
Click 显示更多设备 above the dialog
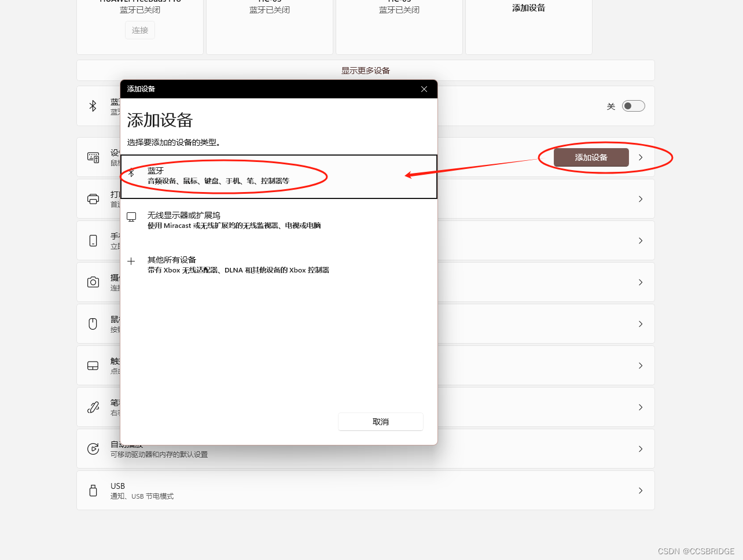pyautogui.click(x=366, y=71)
